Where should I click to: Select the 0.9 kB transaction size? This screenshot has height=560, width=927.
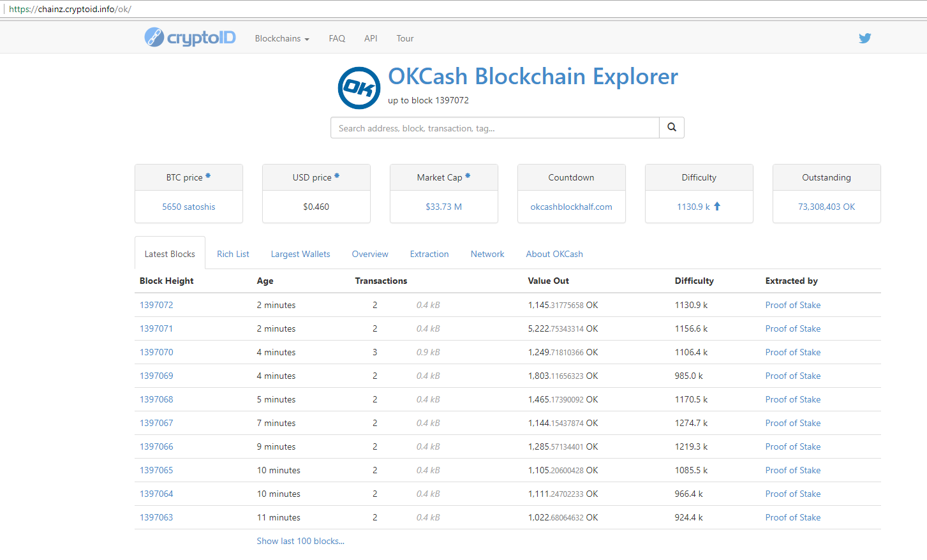[x=428, y=352]
